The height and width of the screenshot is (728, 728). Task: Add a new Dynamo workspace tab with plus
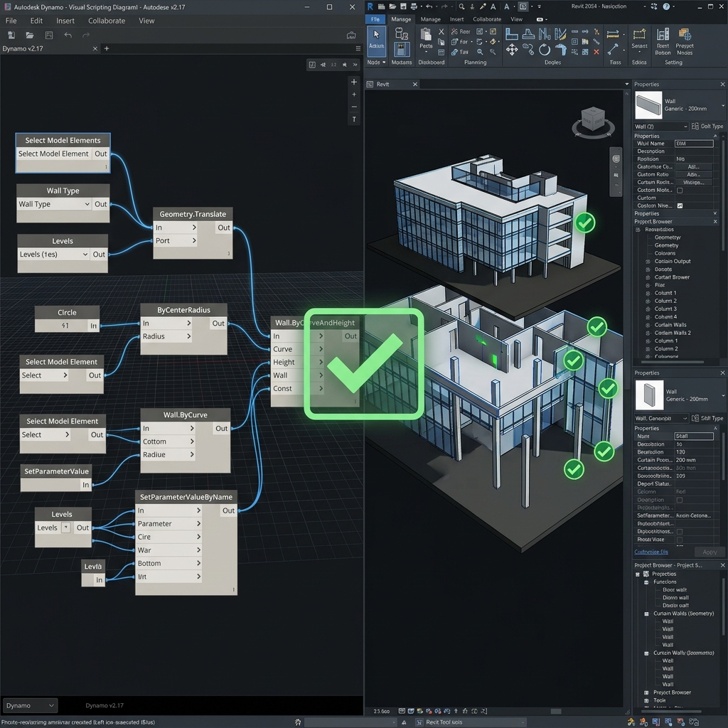coord(107,48)
